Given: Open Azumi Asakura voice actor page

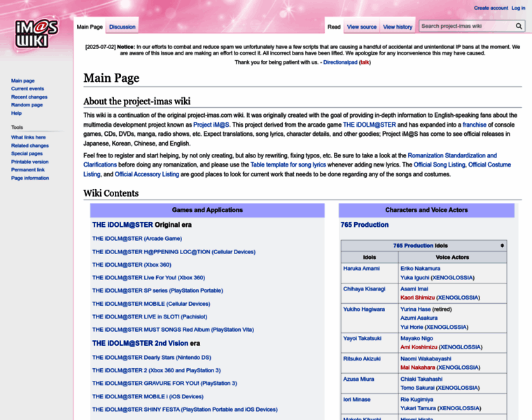Looking at the screenshot, I should [x=419, y=318].
